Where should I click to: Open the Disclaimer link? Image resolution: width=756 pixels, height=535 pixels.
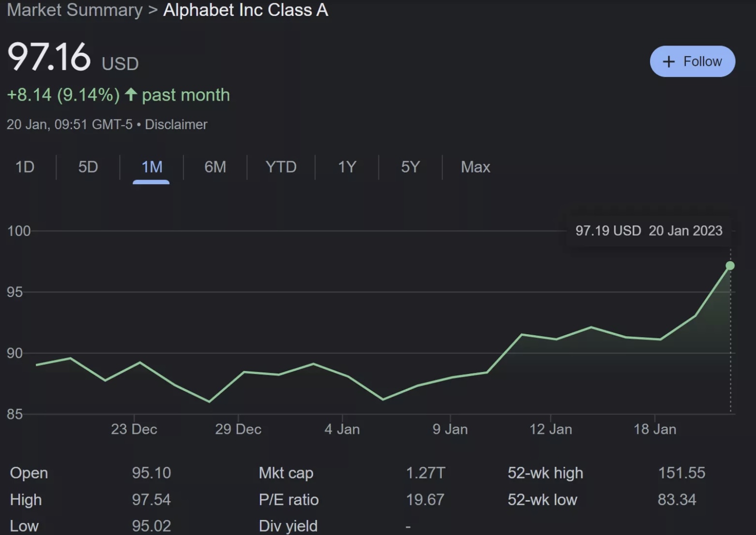[x=176, y=124]
